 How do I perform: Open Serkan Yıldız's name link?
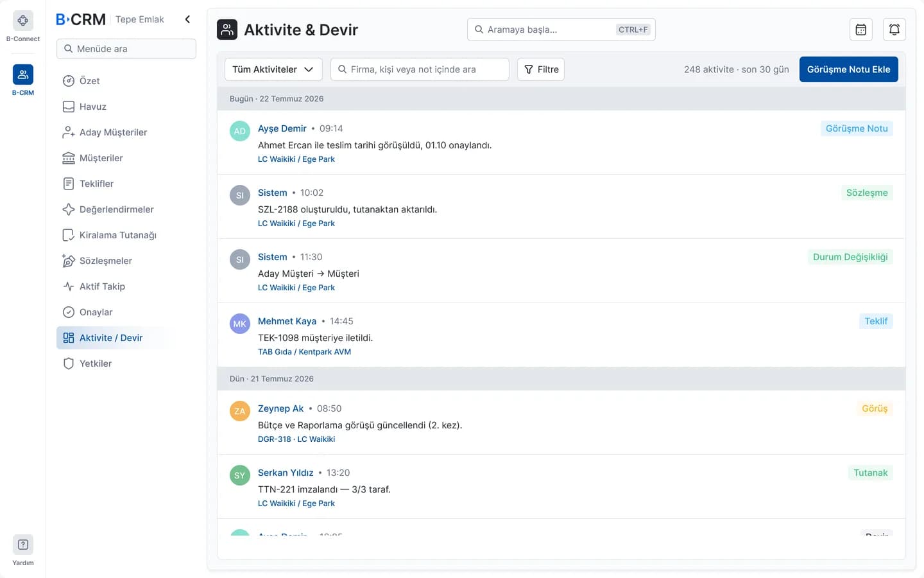[286, 473]
